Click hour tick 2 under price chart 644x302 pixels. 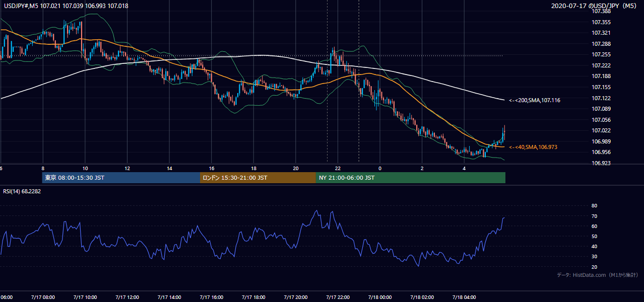pyautogui.click(x=422, y=168)
